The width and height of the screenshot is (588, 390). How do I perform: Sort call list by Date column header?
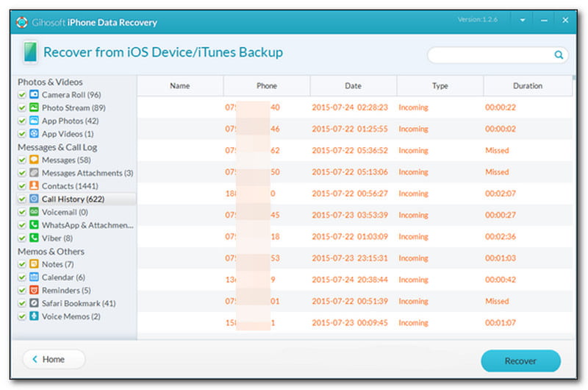(x=353, y=86)
